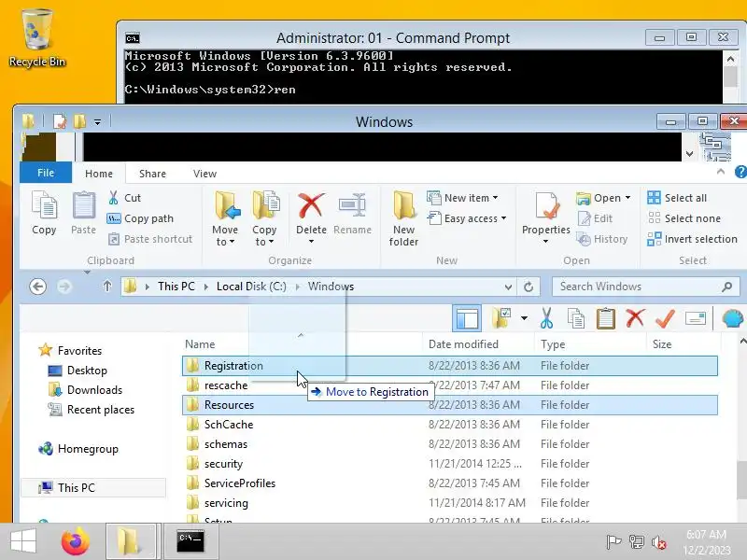This screenshot has width=747, height=560.
Task: Click the toolbar Rename box icon
Action: tap(695, 318)
